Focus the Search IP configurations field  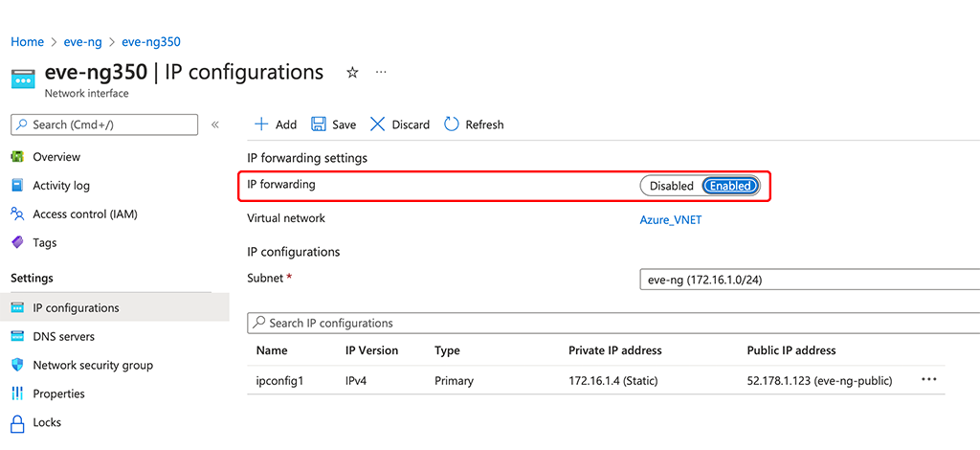(x=613, y=323)
